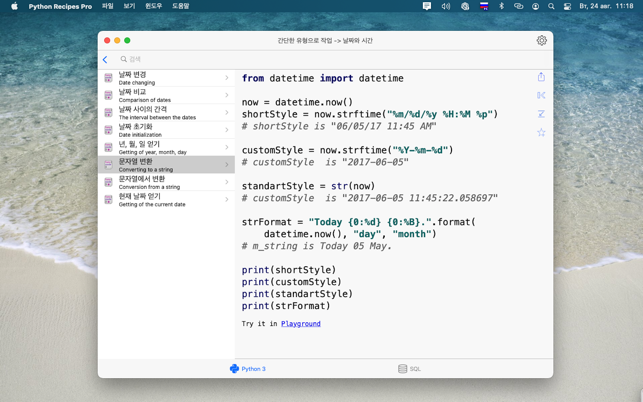Viewport: 643px width, 402px height.
Task: Click the star icon to favorite recipe
Action: point(541,132)
